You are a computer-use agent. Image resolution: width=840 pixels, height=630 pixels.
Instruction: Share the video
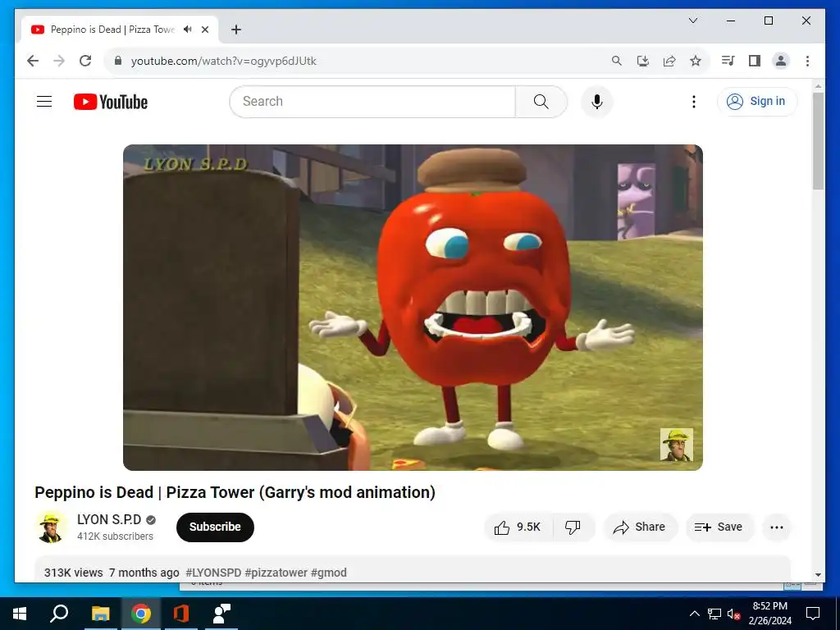click(640, 527)
